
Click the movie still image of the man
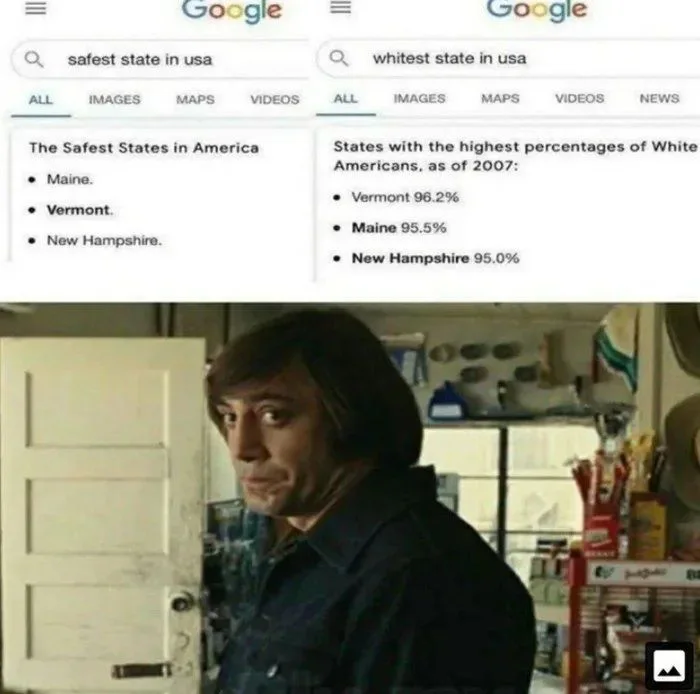point(350,498)
